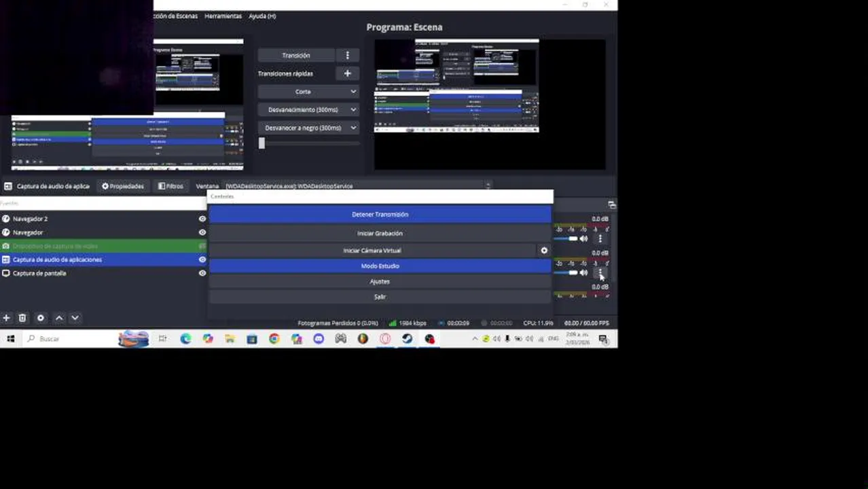The height and width of the screenshot is (489, 868).
Task: Toggle Modo Estudio off
Action: click(380, 266)
